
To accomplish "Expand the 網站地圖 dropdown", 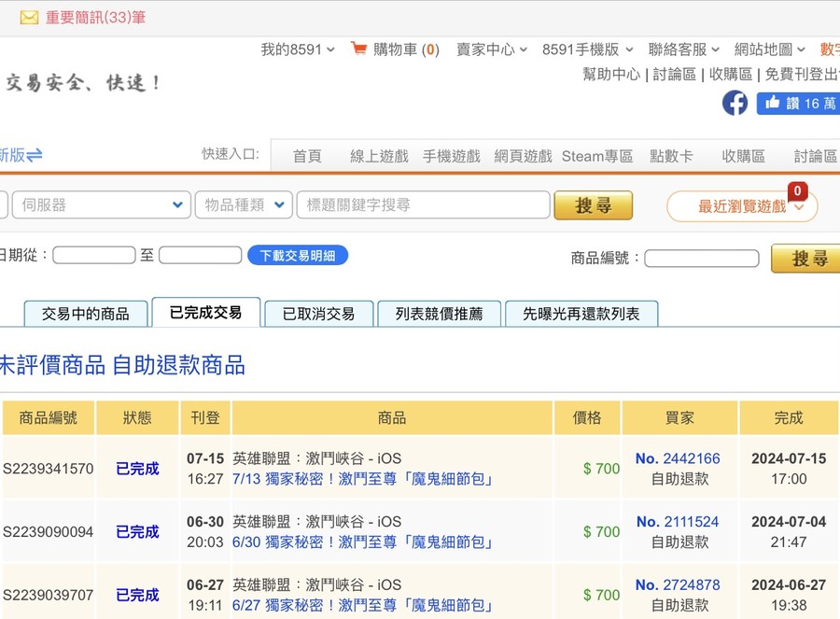I will [769, 49].
